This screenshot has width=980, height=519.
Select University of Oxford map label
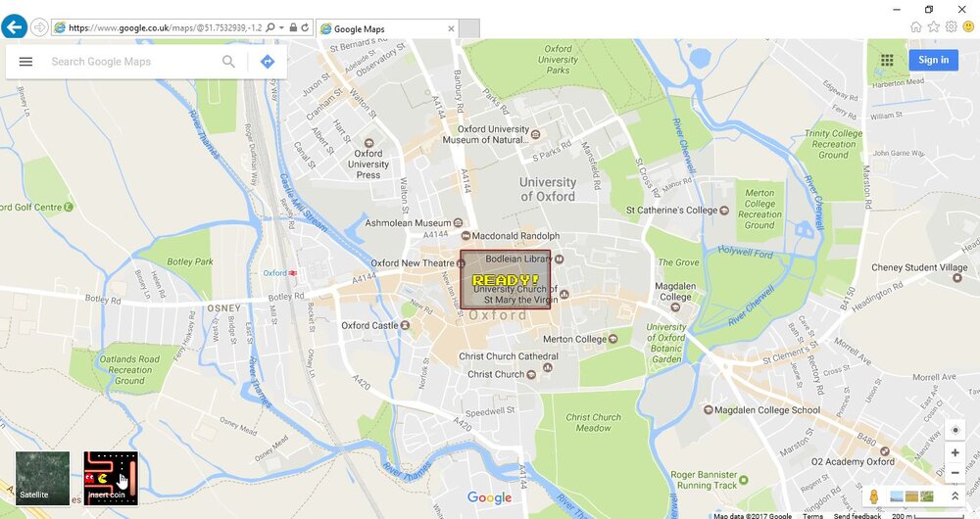coord(548,189)
